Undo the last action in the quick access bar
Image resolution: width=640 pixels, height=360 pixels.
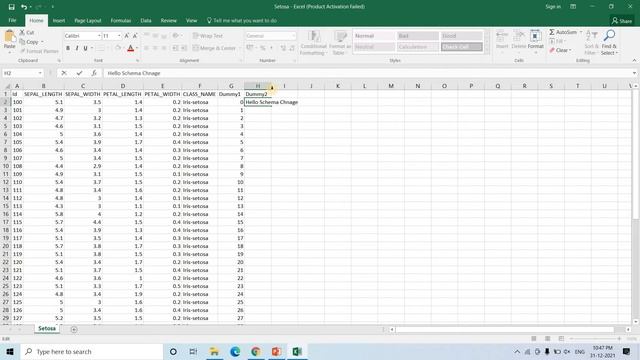(x=24, y=7)
